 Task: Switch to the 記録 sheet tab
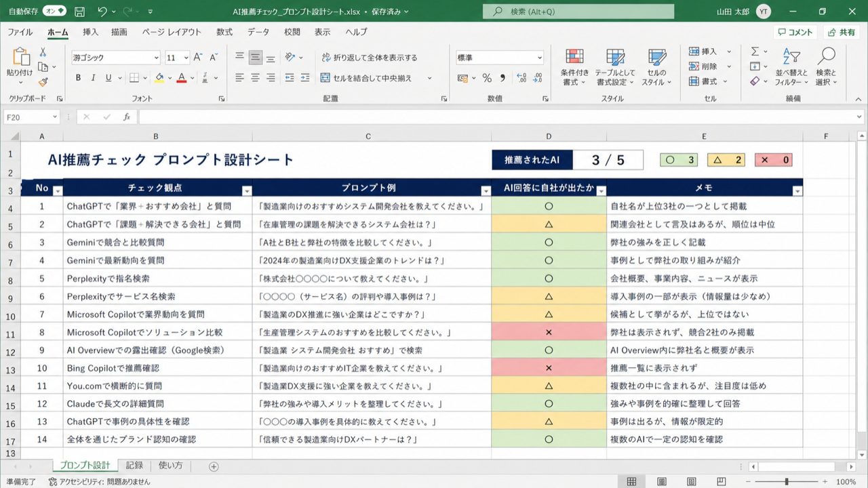click(134, 466)
